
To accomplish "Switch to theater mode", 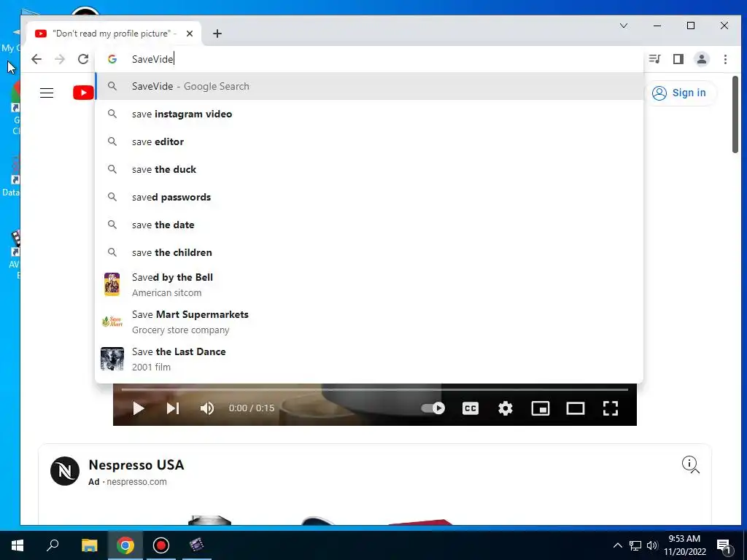I will (x=575, y=408).
